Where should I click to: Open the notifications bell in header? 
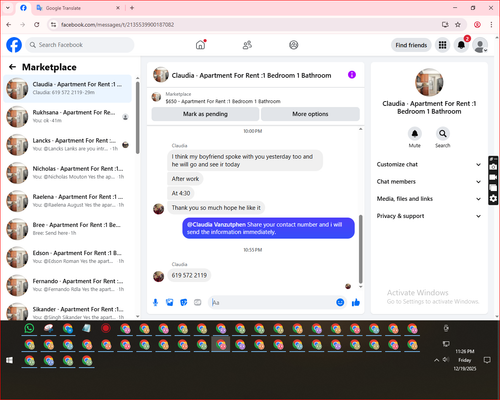click(x=461, y=45)
